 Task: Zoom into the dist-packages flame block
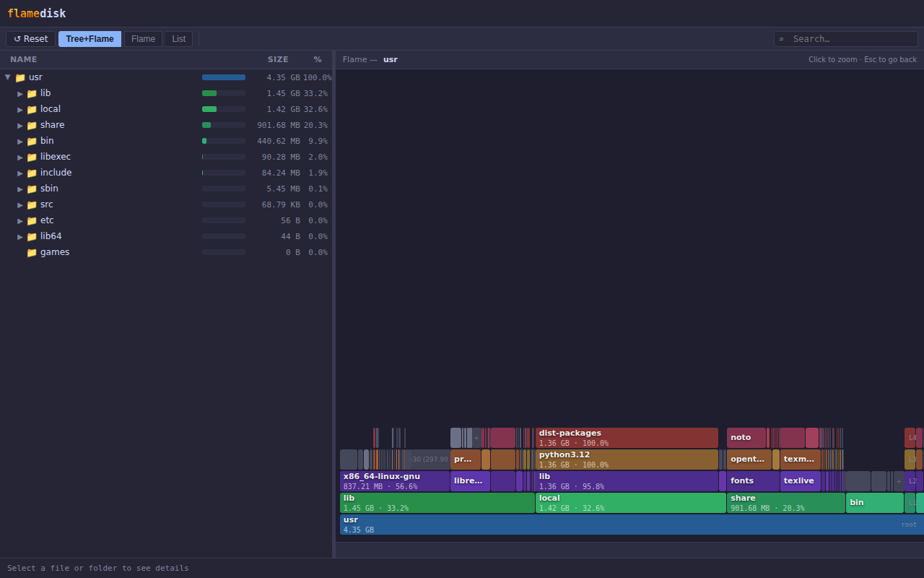(x=627, y=438)
